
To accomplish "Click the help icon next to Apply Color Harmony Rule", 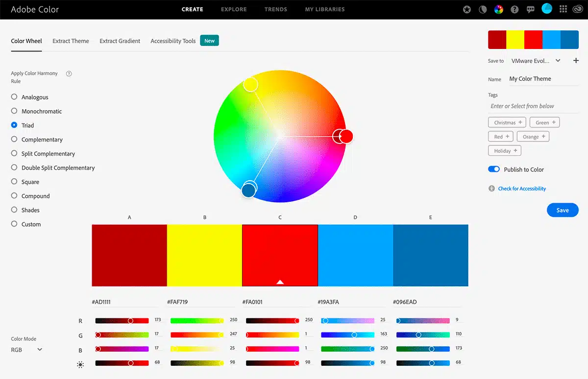I will pyautogui.click(x=69, y=73).
